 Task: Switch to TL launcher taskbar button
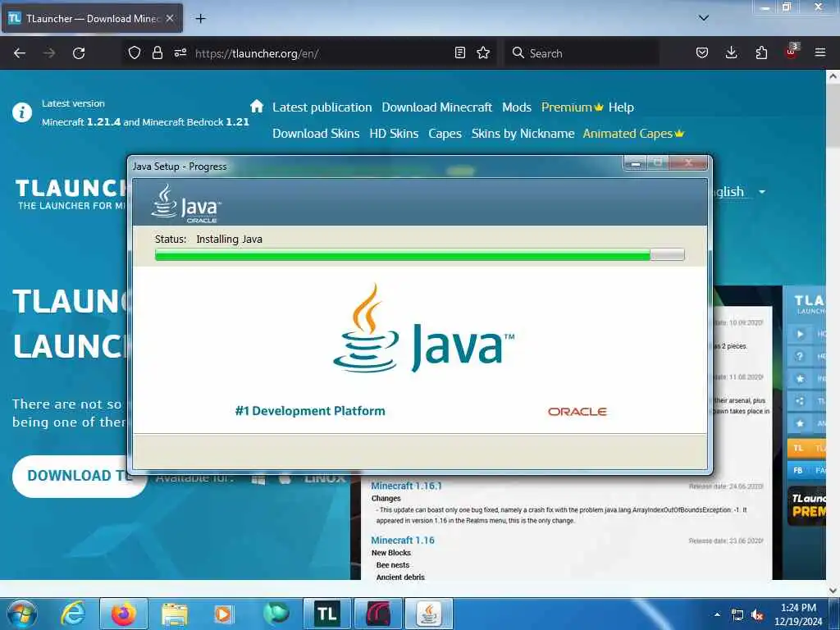pyautogui.click(x=326, y=614)
